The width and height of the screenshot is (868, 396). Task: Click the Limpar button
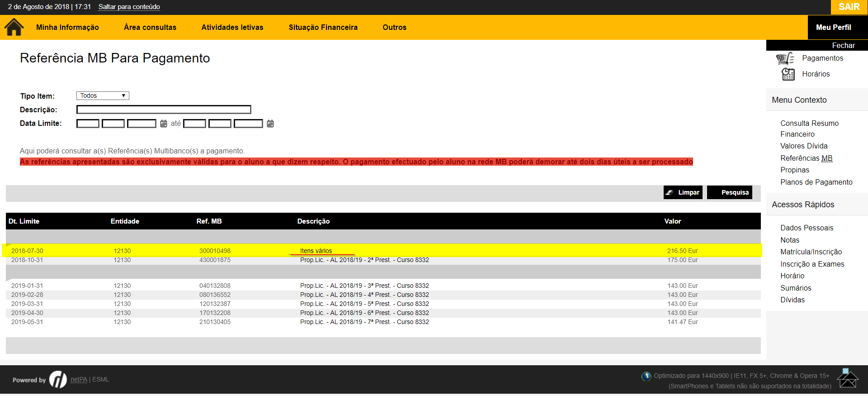(x=683, y=192)
